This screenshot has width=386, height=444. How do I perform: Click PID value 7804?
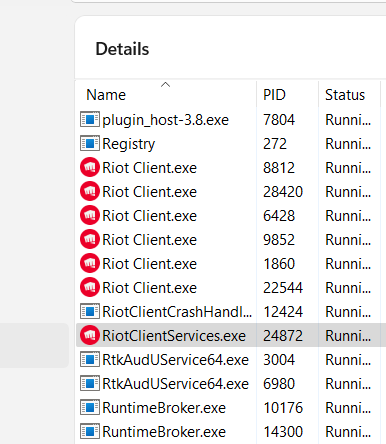(279, 120)
